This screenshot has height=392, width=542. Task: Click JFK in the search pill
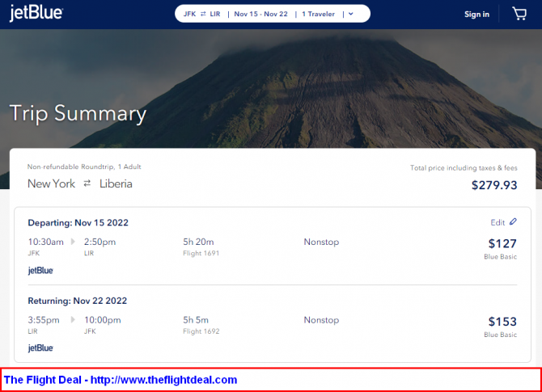189,14
